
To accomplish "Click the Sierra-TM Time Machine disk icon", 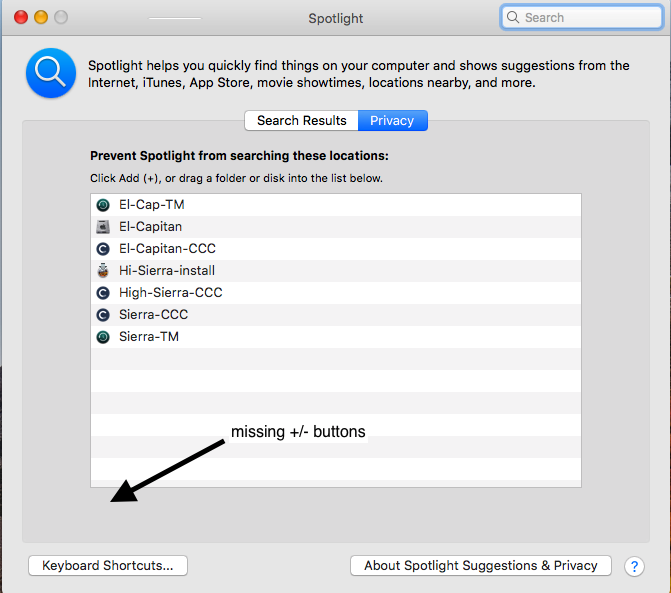I will (x=103, y=337).
